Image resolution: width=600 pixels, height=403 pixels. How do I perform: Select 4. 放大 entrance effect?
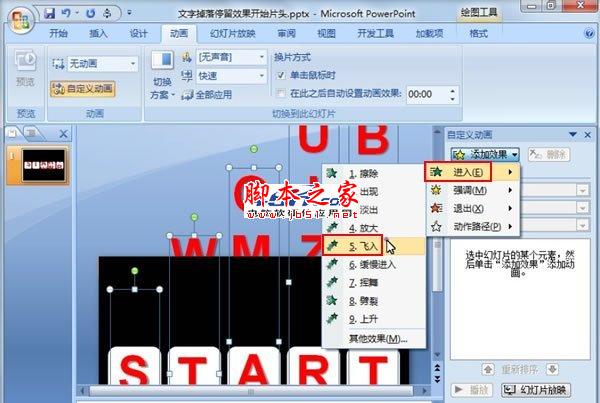pyautogui.click(x=373, y=228)
